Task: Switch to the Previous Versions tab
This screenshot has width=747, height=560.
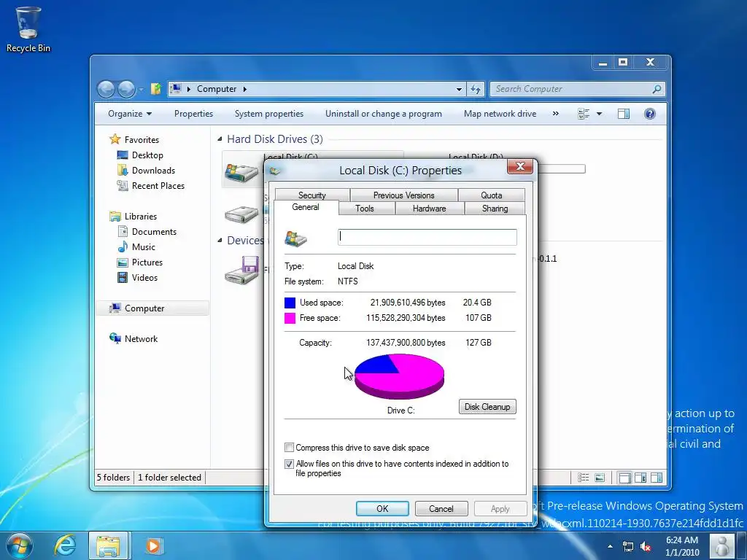Action: [404, 195]
